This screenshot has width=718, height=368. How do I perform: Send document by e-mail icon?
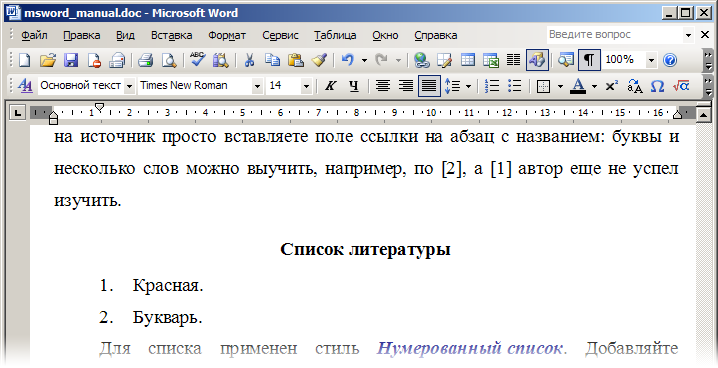tap(118, 60)
